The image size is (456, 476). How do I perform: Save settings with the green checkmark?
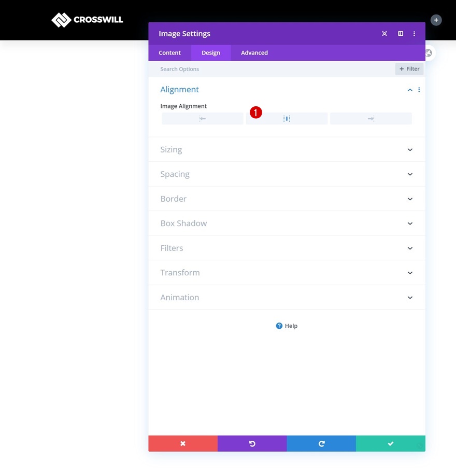click(390, 443)
